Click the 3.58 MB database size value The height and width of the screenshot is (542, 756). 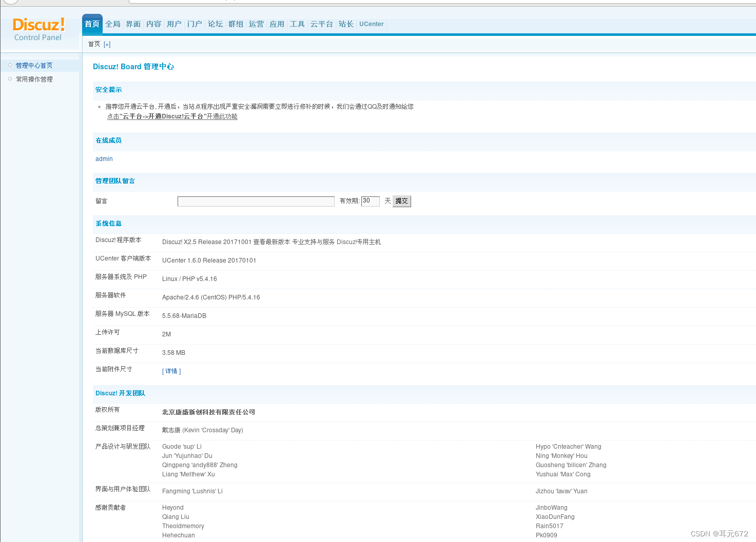173,353
